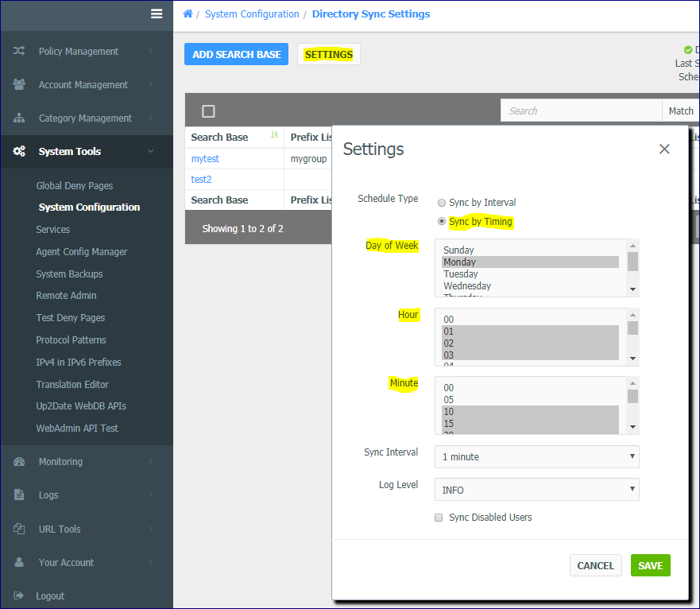Open Remote Admin menu item

click(66, 295)
